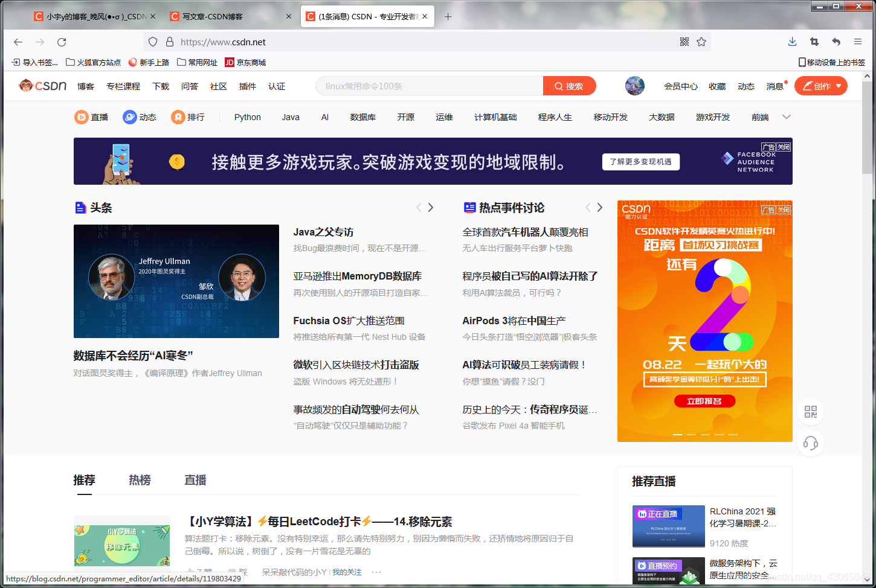Close the 写文章-CSDN博客 tab
This screenshot has width=876, height=588.
coord(289,16)
